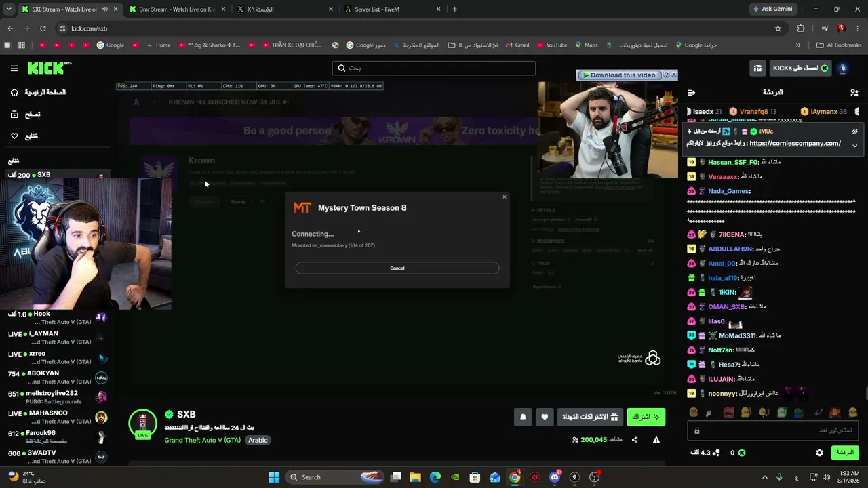The image size is (868, 488).
Task: Open the home page sidebar item
Action: (38, 92)
